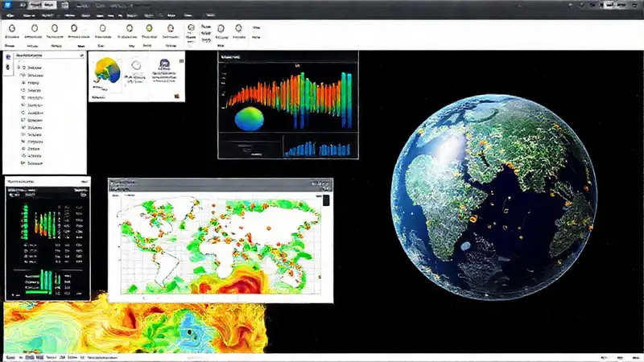
Task: Click the small gray icon at thumbnail panel's top-right
Action: click(x=182, y=61)
